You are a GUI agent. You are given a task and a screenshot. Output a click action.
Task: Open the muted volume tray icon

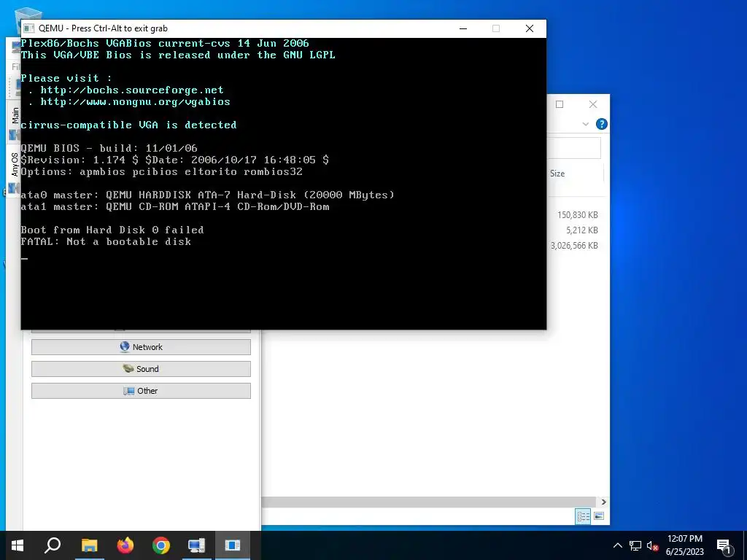click(652, 545)
